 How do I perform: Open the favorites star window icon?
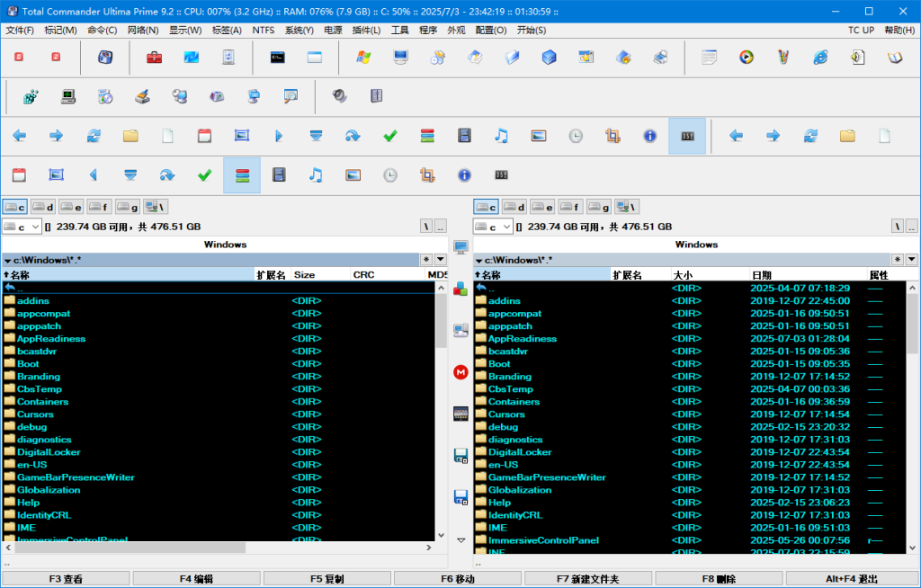click(x=586, y=57)
